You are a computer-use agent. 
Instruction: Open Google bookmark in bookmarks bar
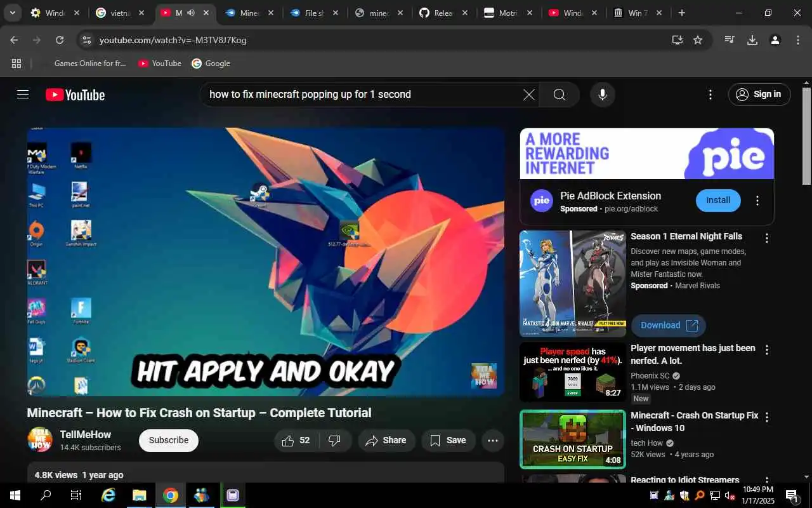tap(211, 63)
